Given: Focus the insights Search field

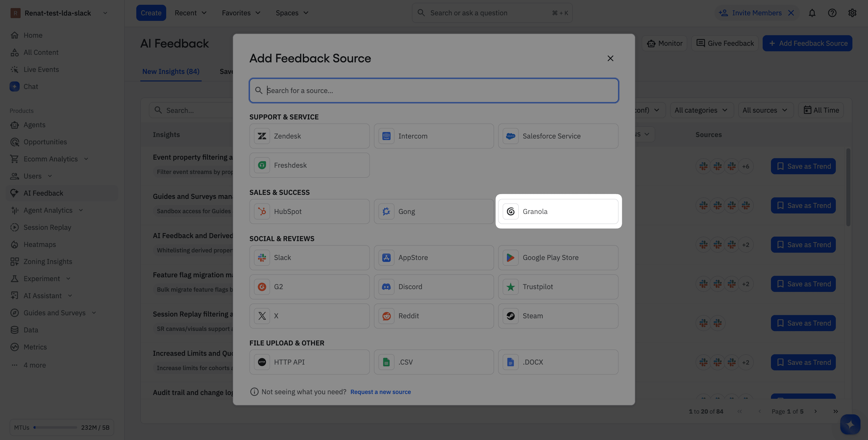Looking at the screenshot, I should (191, 111).
